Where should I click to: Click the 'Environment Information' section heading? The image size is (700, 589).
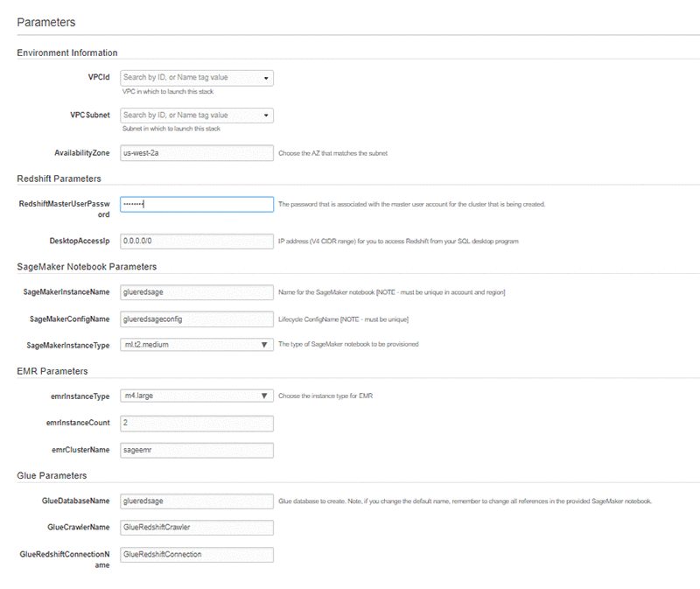67,53
